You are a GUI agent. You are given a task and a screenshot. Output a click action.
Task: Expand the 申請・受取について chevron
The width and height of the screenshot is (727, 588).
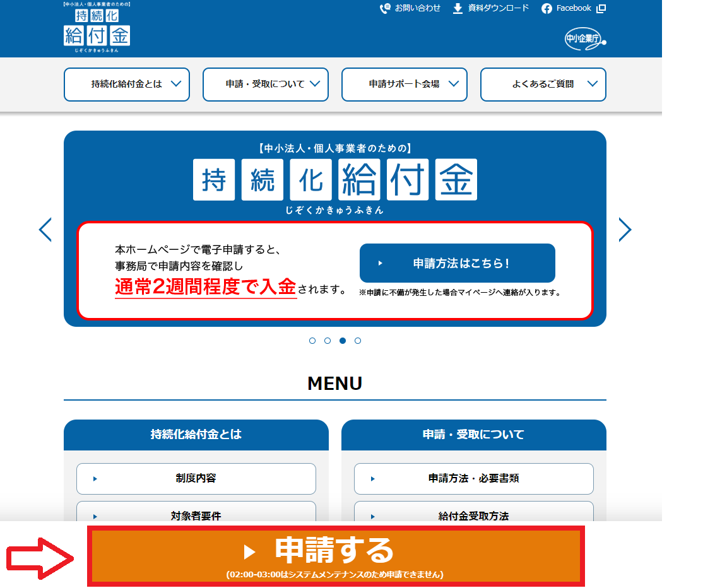click(x=316, y=84)
